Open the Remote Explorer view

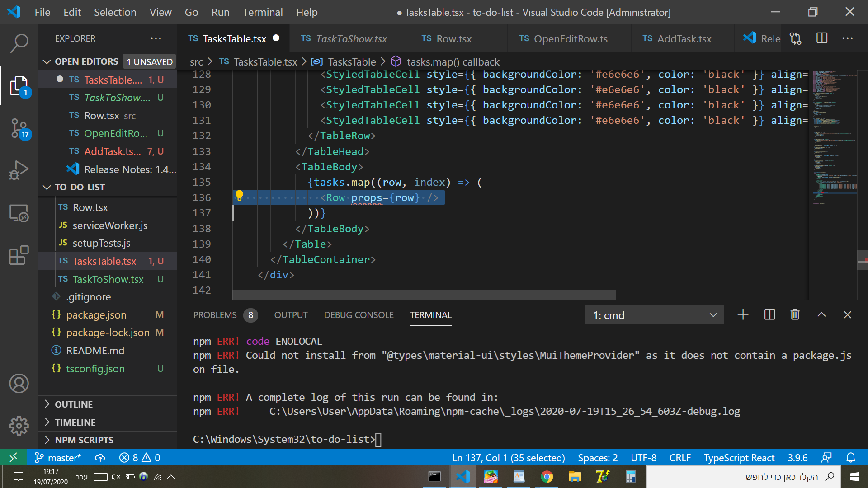[x=19, y=213]
